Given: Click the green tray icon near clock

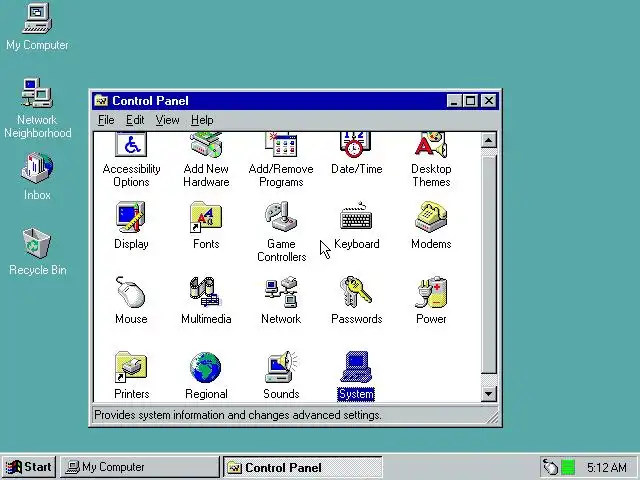Looking at the screenshot, I should [568, 467].
